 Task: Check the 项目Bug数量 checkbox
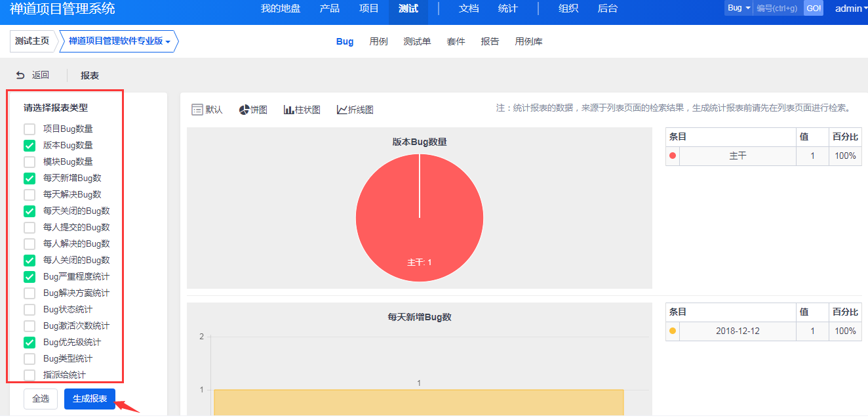click(x=30, y=129)
